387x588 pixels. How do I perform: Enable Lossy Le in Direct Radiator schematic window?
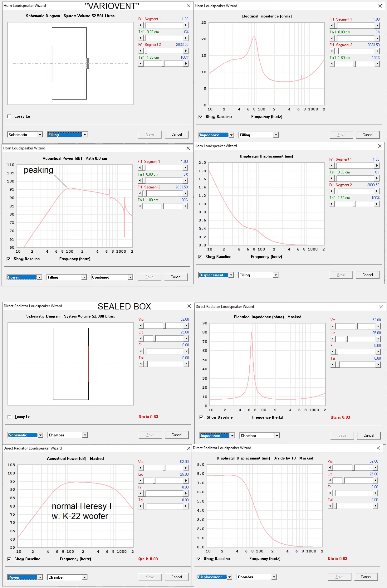[9, 417]
